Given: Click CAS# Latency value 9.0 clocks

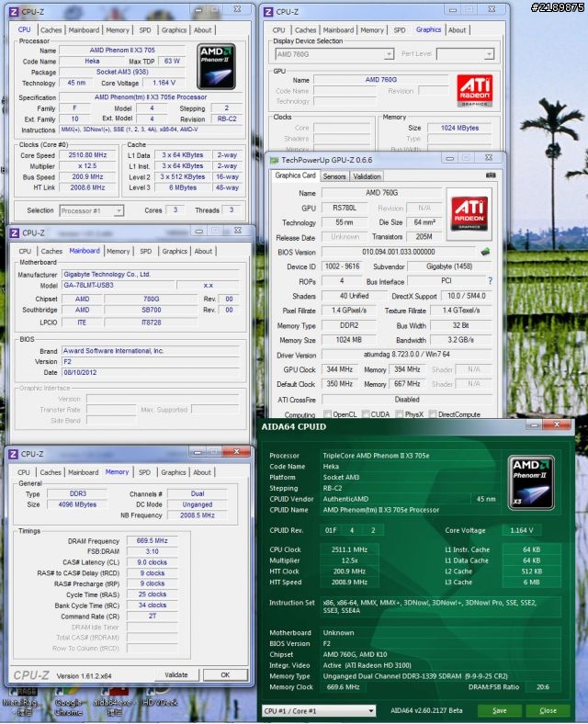Looking at the screenshot, I should [152, 562].
